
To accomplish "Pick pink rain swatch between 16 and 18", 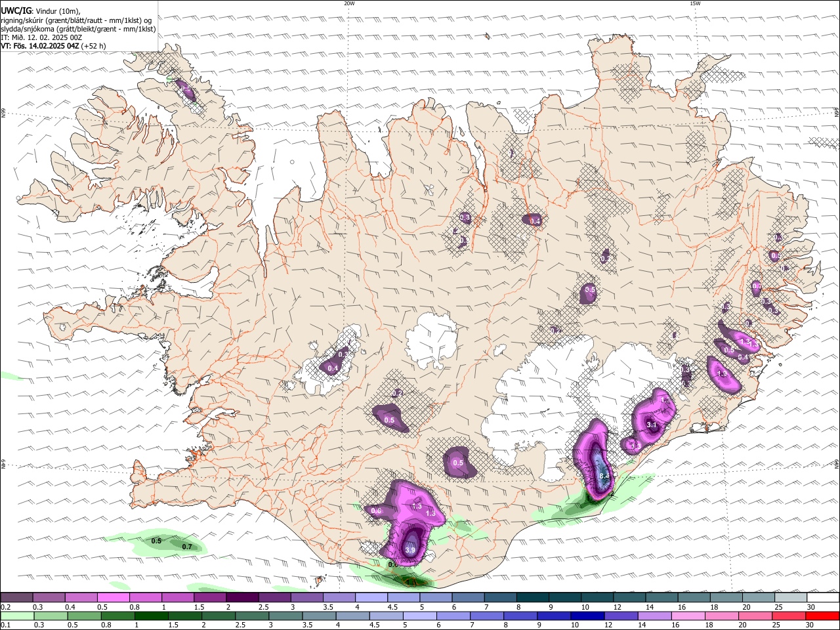I will 688,616.
